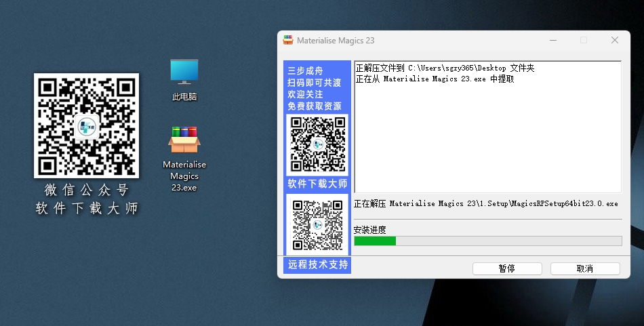Image resolution: width=644 pixels, height=326 pixels.
Task: Minimize the Materialise Magics 23 window
Action: click(553, 40)
